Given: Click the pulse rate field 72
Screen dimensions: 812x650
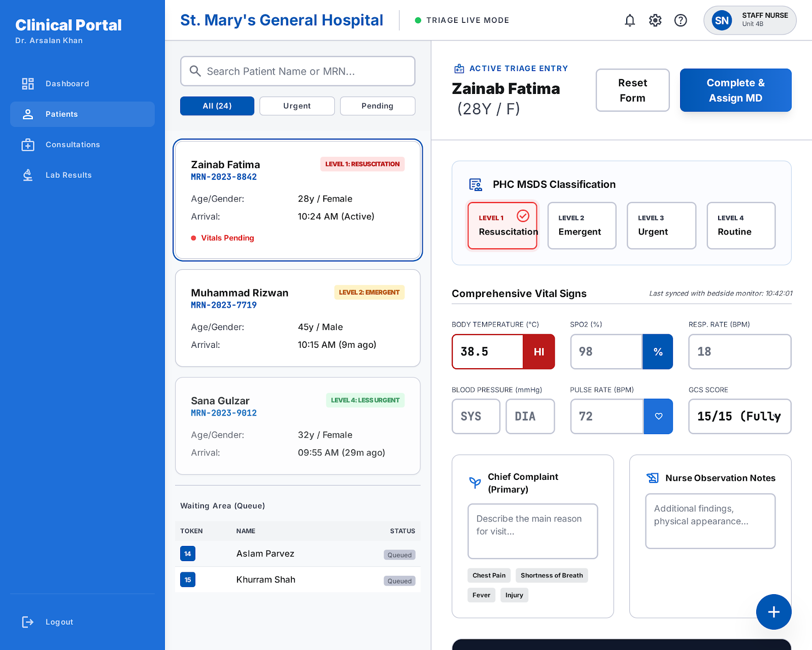Looking at the screenshot, I should pos(607,416).
